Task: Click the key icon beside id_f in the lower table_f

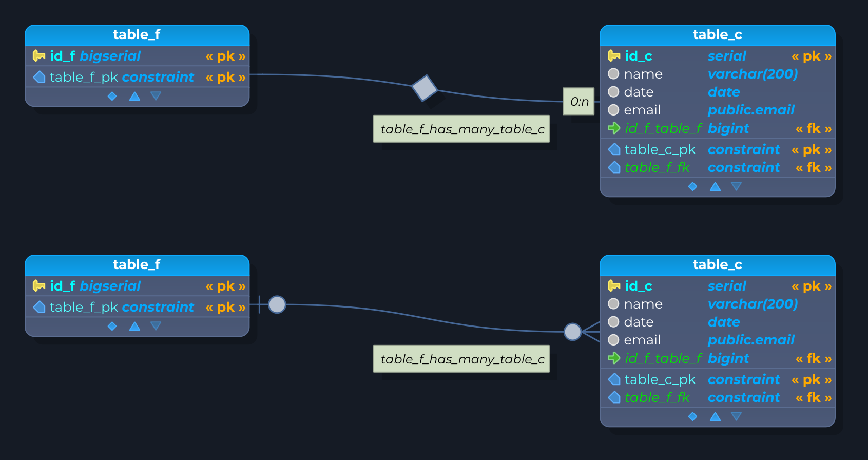Action: (39, 285)
